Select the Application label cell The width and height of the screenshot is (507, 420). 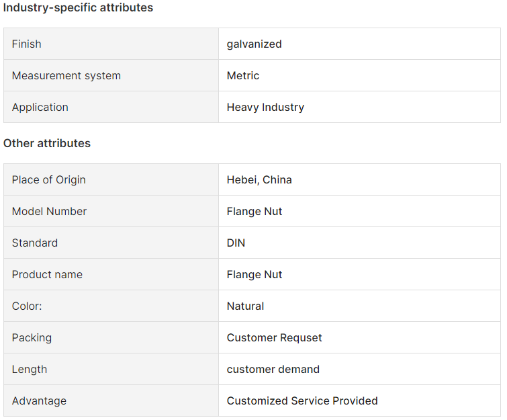(111, 107)
